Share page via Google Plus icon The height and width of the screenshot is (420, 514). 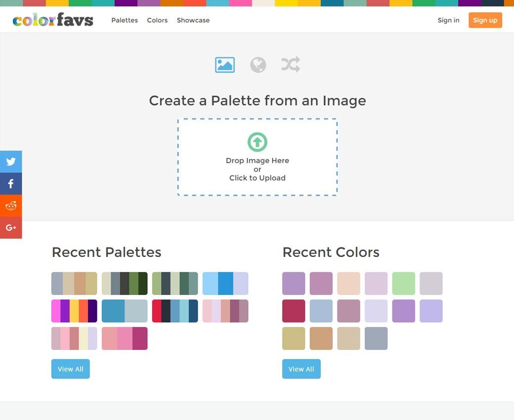pos(11,228)
